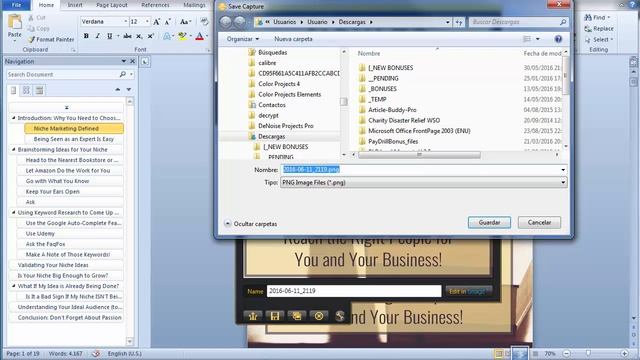
Task: Click the Shrink Font icon
Action: click(167, 22)
